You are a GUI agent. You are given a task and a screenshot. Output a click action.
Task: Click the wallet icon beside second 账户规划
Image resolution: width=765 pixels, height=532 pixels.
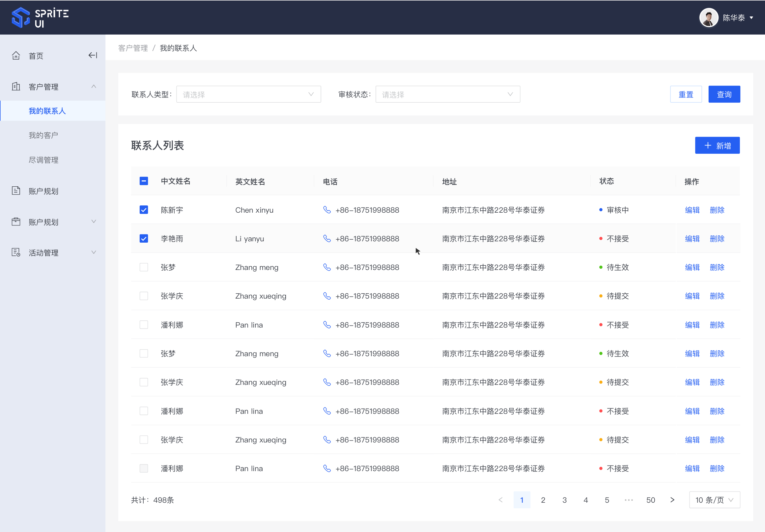point(16,222)
